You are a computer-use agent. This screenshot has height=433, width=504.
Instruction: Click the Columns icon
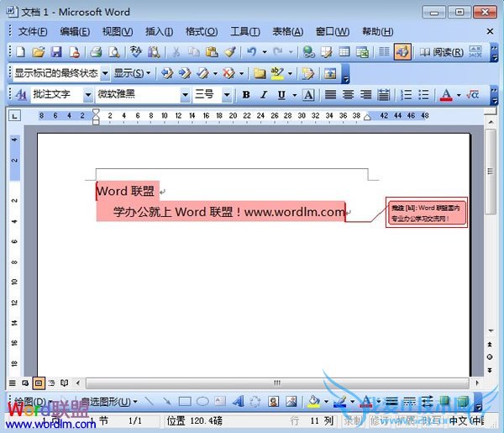click(x=384, y=51)
